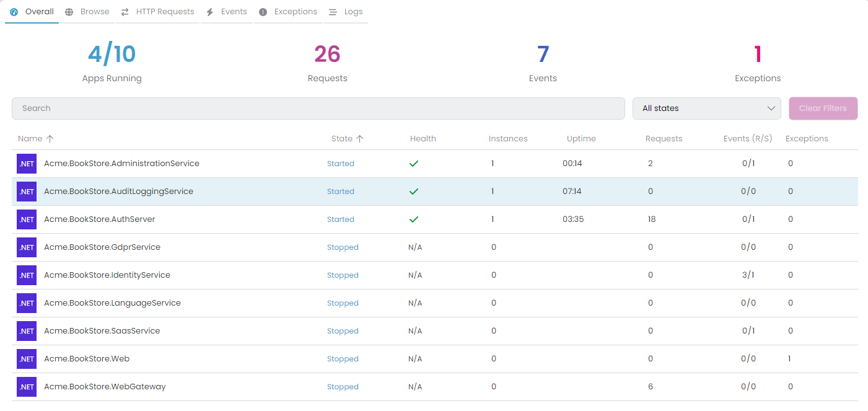Click the lightning bolt Events icon
The width and height of the screenshot is (868, 411).
pyautogui.click(x=210, y=12)
